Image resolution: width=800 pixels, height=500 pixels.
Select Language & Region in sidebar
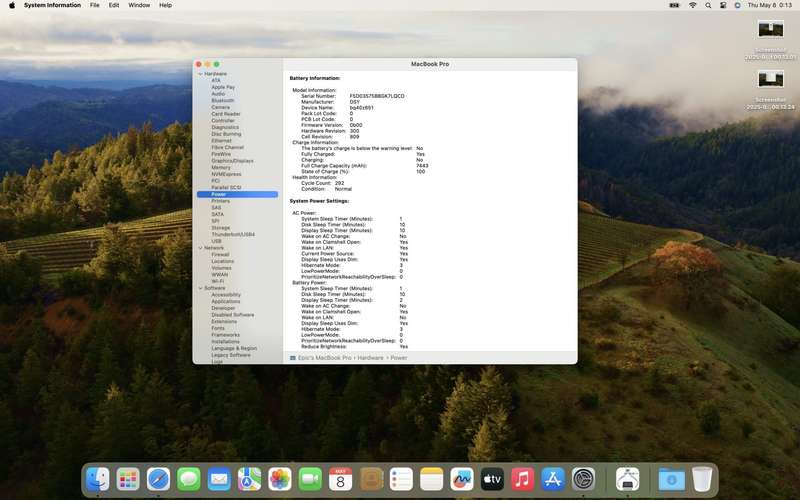[x=234, y=348]
